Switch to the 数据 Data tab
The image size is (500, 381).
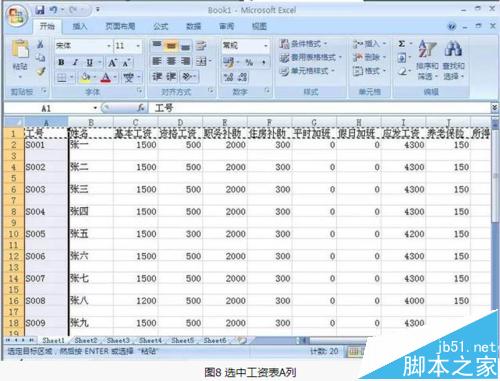click(194, 26)
